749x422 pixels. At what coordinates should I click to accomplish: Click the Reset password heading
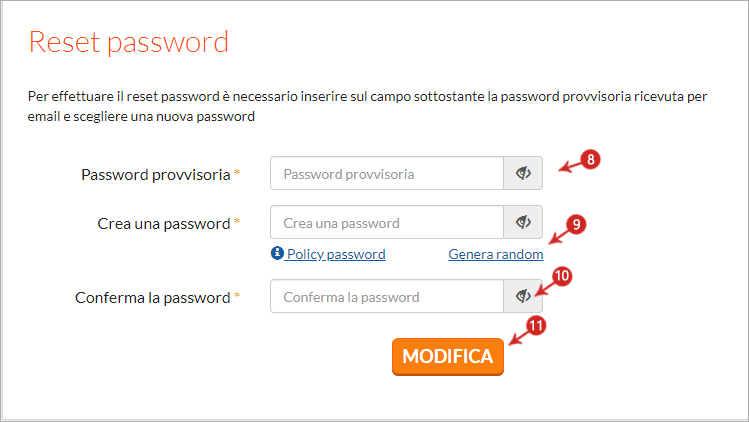[128, 43]
